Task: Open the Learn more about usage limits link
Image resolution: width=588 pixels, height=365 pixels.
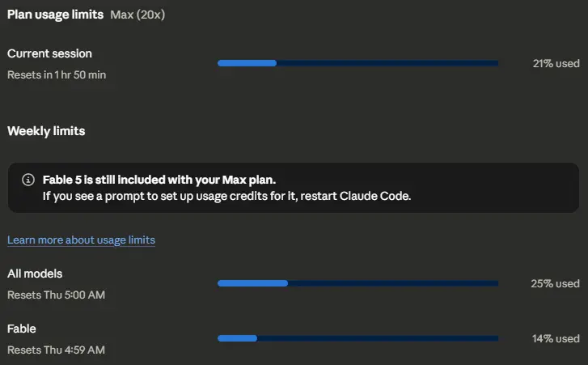Action: pyautogui.click(x=82, y=240)
